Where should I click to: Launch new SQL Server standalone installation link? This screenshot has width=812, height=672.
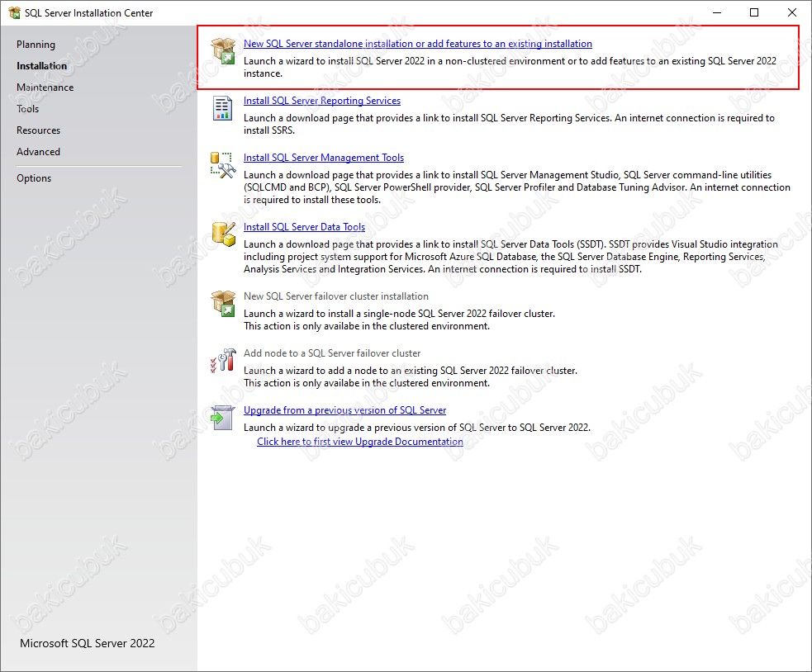(x=418, y=44)
